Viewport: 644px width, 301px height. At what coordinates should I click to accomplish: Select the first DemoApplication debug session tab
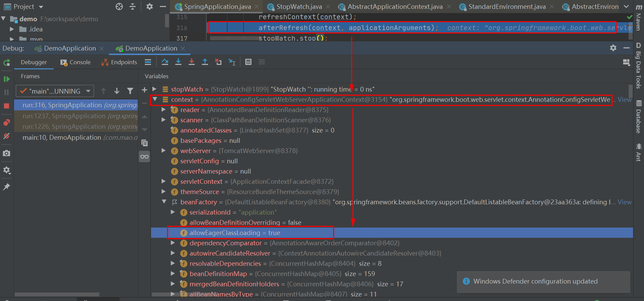pos(69,49)
